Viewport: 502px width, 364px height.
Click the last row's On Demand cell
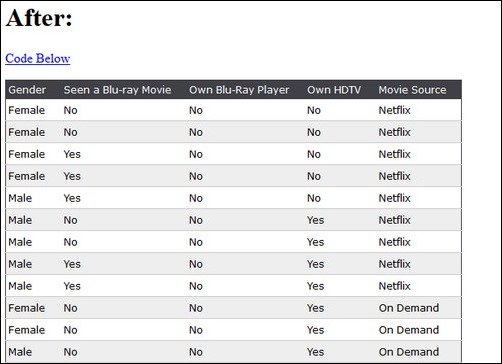click(x=409, y=352)
